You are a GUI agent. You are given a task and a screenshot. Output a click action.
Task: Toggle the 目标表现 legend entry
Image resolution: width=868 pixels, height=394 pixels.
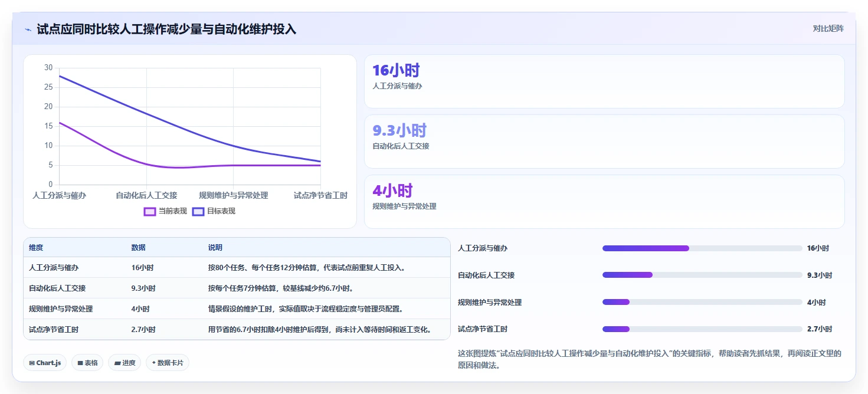(x=214, y=211)
